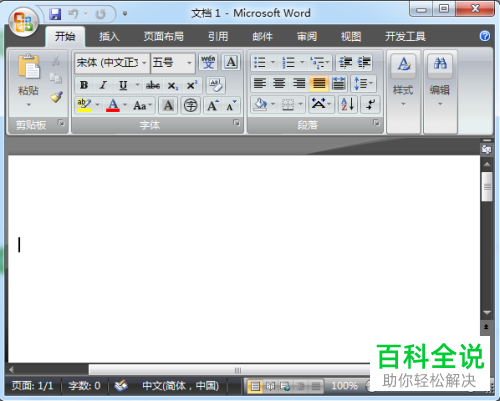This screenshot has height=401, width=500.
Task: Toggle italic formatting
Action: coord(103,85)
